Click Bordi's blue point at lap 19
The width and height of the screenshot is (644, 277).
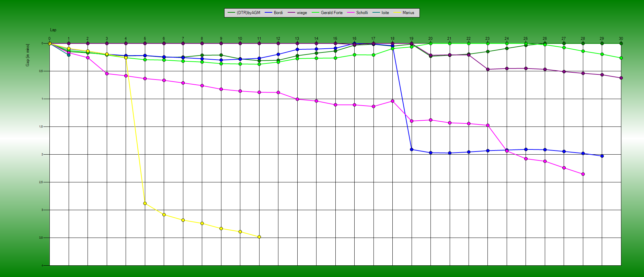click(x=412, y=149)
